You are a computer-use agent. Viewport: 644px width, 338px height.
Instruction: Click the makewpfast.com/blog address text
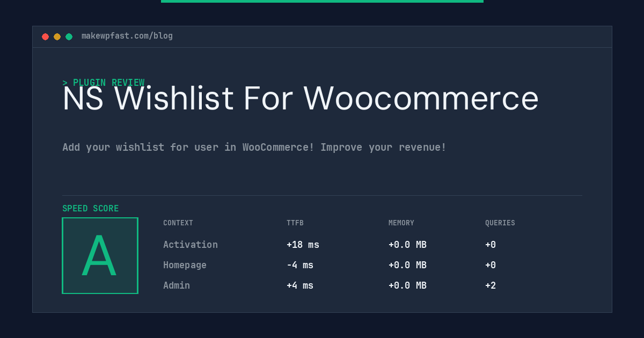pyautogui.click(x=127, y=36)
